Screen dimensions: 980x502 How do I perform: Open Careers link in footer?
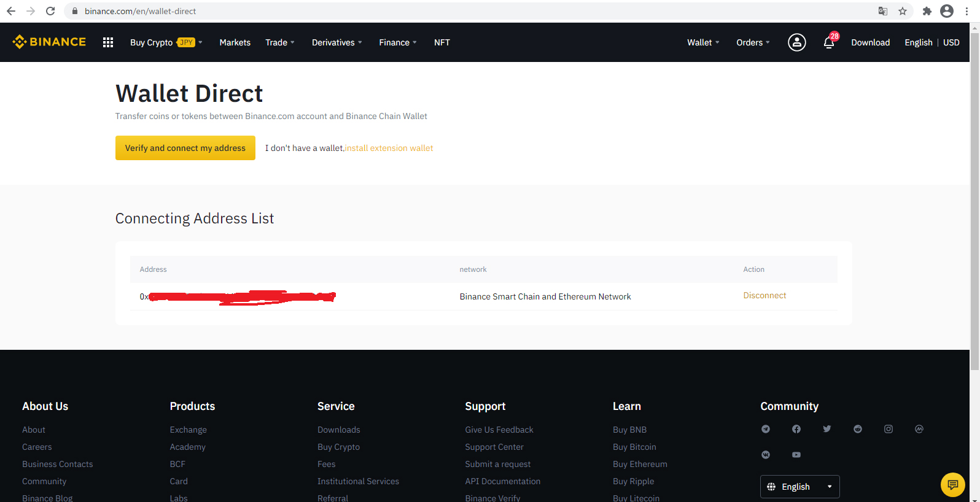pos(37,447)
